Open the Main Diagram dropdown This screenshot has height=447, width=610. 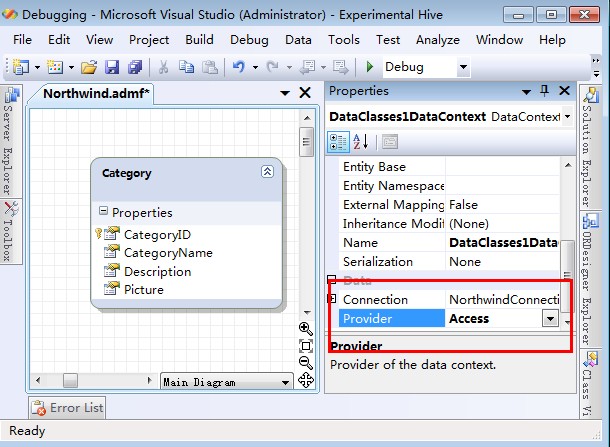point(285,383)
